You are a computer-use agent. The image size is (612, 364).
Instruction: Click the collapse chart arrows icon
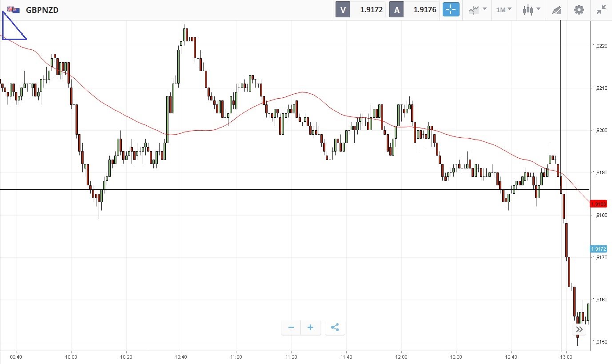click(x=601, y=10)
